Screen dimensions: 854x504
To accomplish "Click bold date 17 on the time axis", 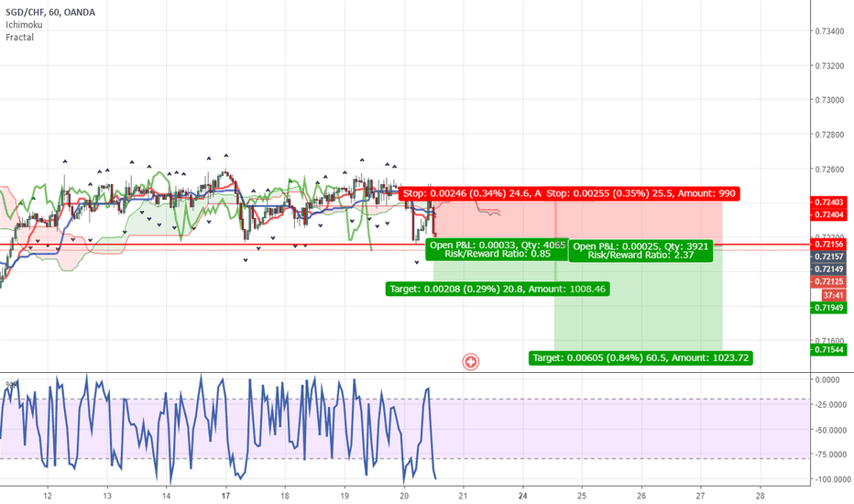I will coord(225,496).
